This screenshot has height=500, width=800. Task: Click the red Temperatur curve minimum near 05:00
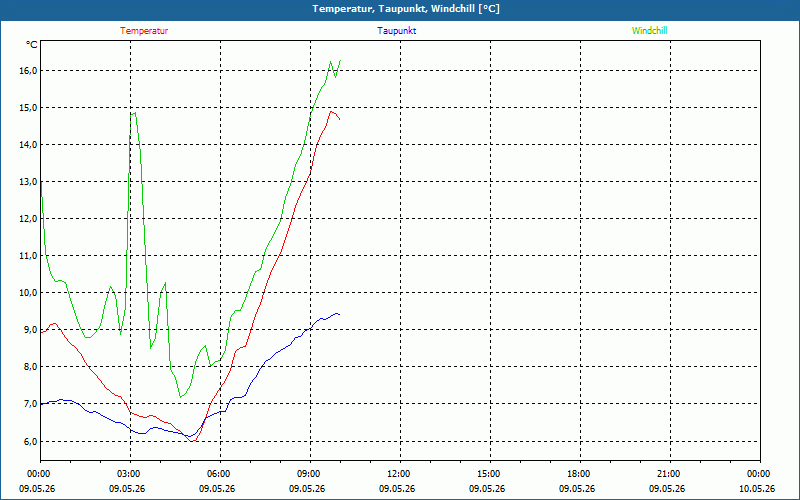[x=192, y=440]
